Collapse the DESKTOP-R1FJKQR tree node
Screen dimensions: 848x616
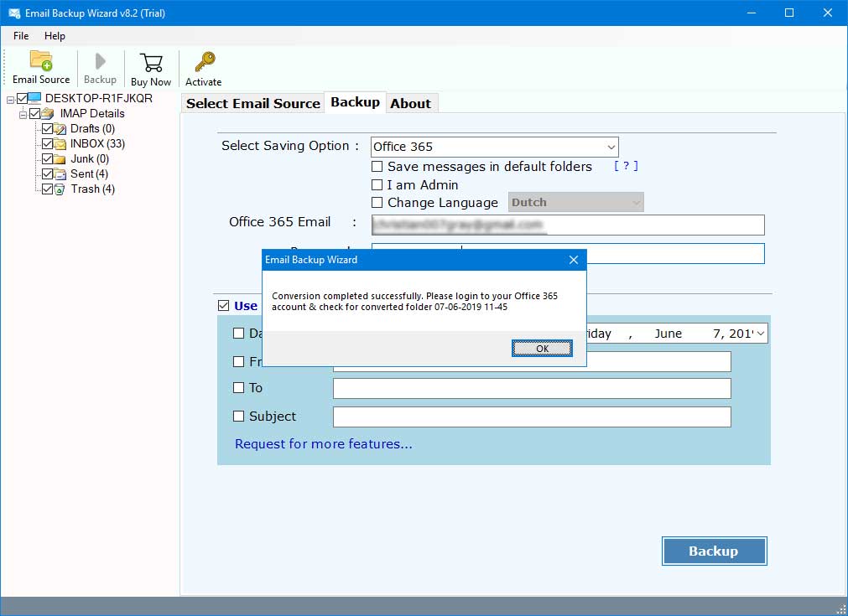click(x=10, y=100)
